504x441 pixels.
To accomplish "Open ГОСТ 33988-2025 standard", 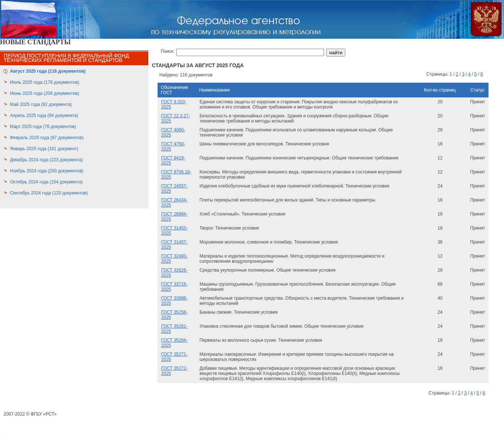I will pos(174,301).
